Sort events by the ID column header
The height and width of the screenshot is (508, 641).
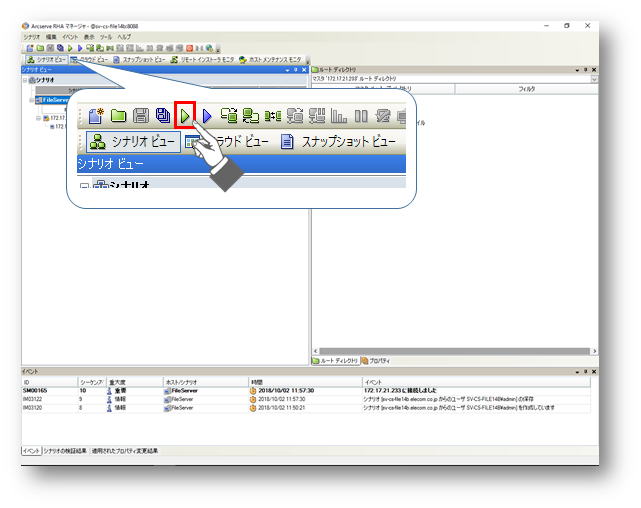coord(49,382)
